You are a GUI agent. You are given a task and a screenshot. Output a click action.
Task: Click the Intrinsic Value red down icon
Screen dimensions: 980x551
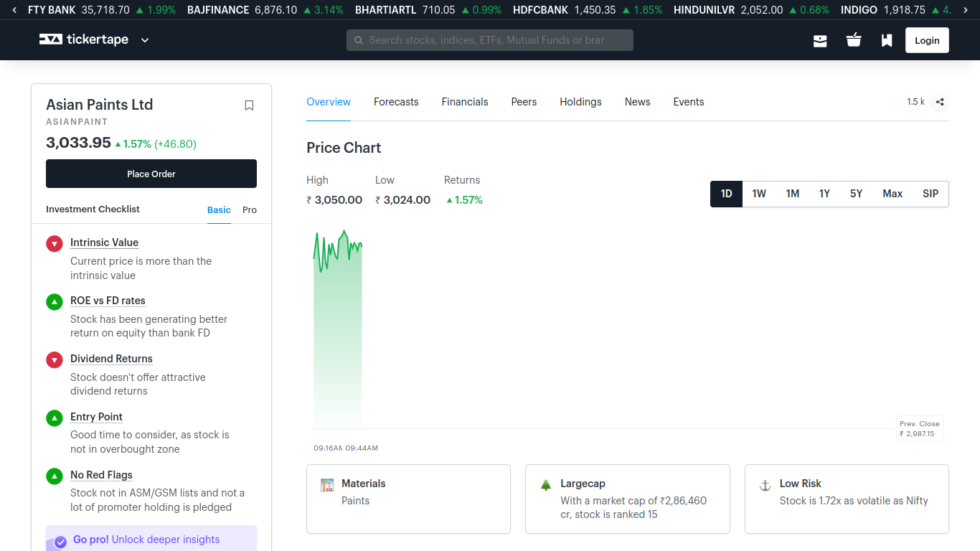(55, 244)
